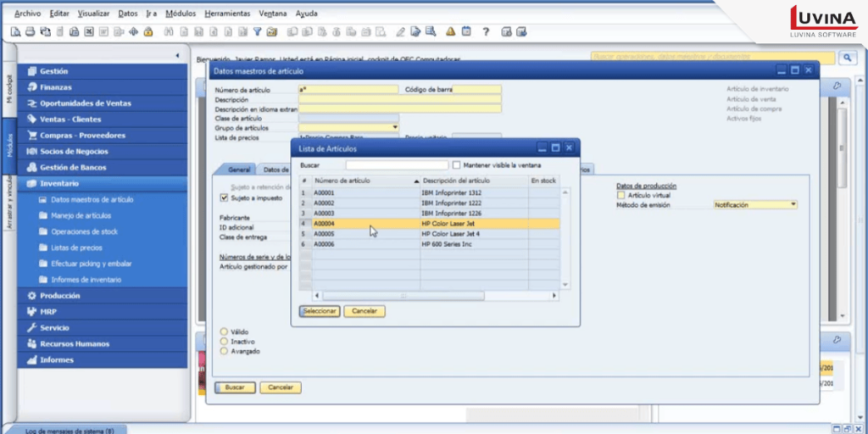
Task: Click the Buscar field in Lista de Artículos
Action: pos(397,165)
